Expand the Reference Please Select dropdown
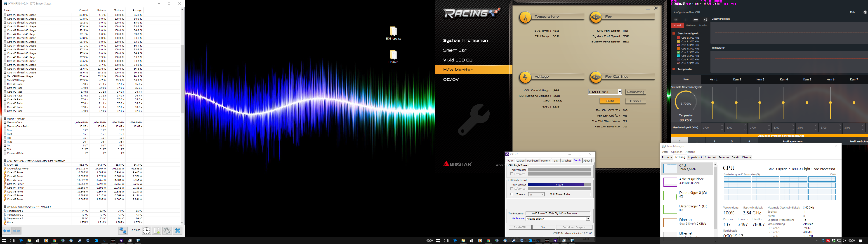This screenshot has height=244, width=868. [x=588, y=219]
